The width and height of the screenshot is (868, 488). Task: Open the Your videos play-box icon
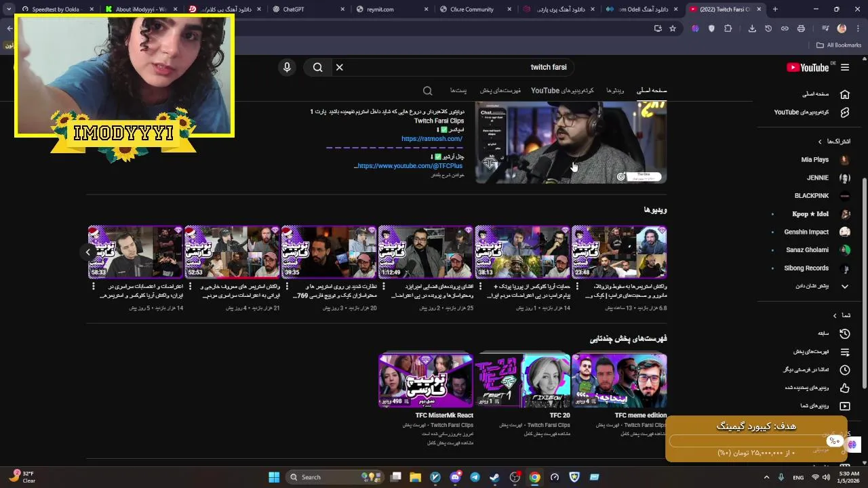click(x=845, y=406)
